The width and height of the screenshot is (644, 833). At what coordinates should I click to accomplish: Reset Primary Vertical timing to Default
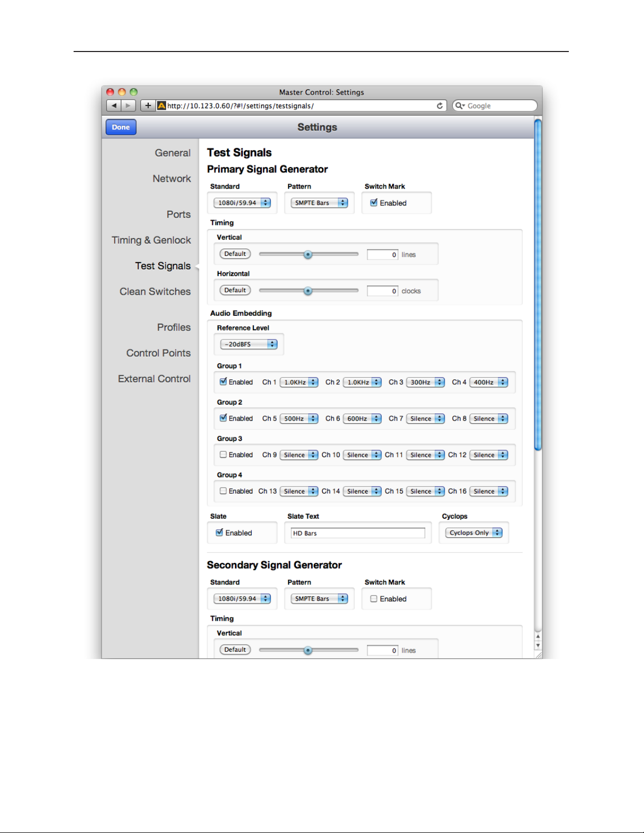pos(235,254)
